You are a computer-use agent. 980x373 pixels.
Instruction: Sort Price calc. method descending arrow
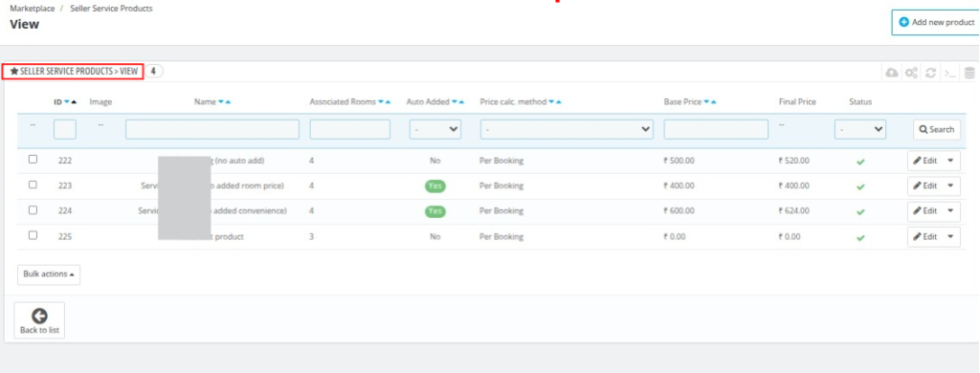(x=551, y=101)
